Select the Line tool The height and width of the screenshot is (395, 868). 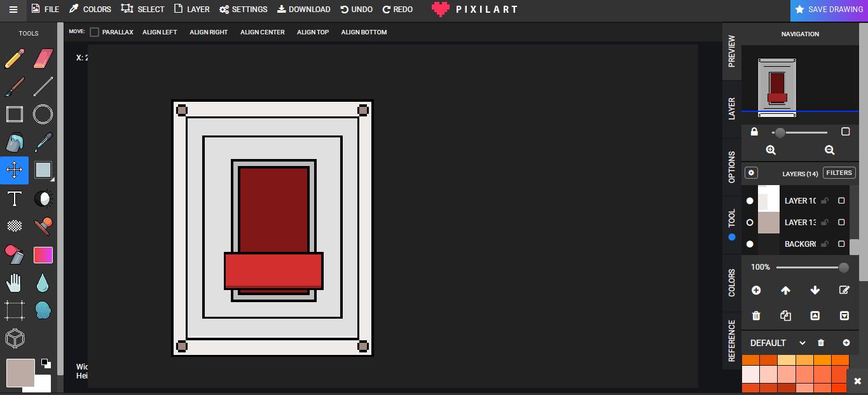coord(43,87)
